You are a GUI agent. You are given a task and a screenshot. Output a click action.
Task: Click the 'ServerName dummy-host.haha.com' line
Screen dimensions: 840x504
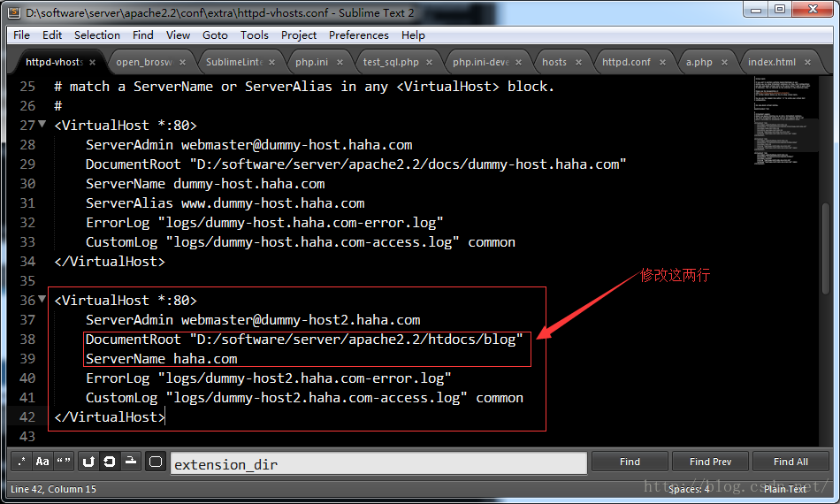205,184
